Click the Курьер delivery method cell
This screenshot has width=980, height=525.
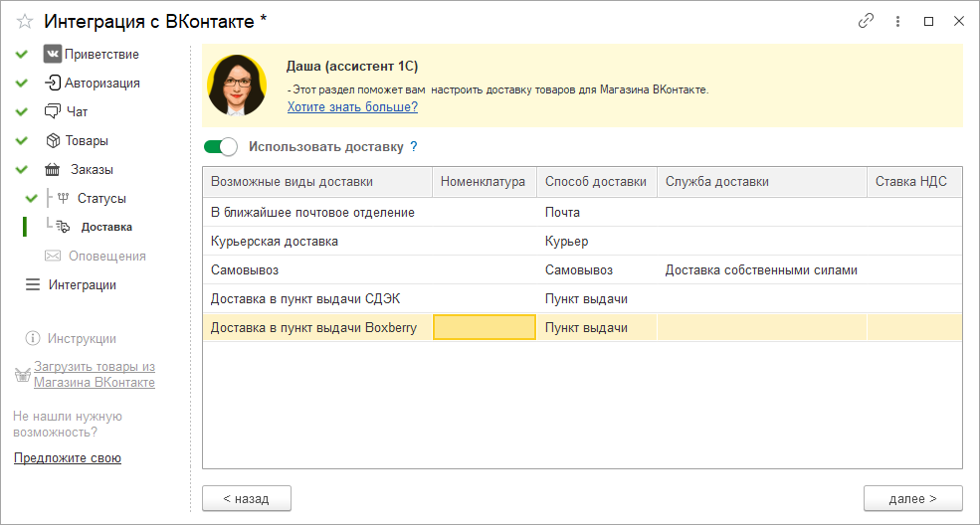596,241
